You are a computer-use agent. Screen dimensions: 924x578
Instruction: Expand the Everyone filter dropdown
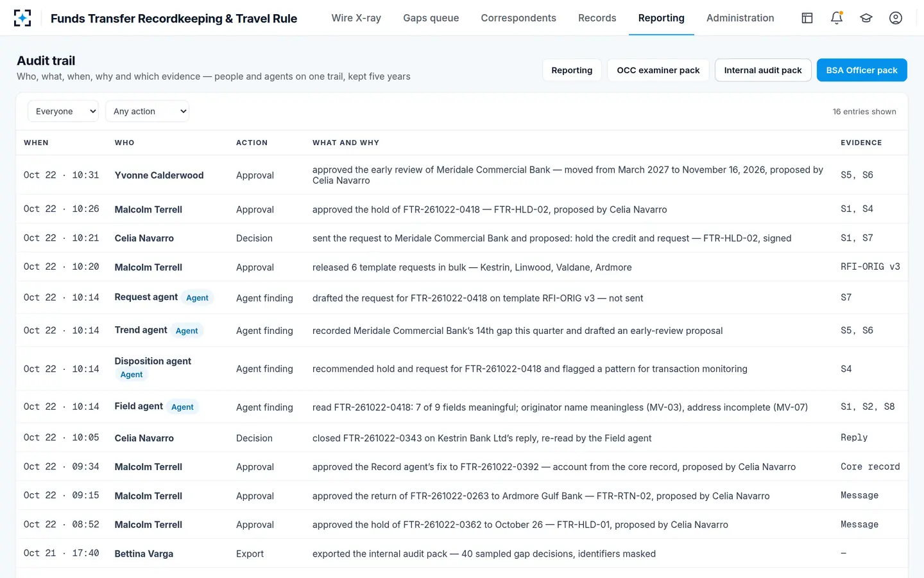[x=63, y=111]
